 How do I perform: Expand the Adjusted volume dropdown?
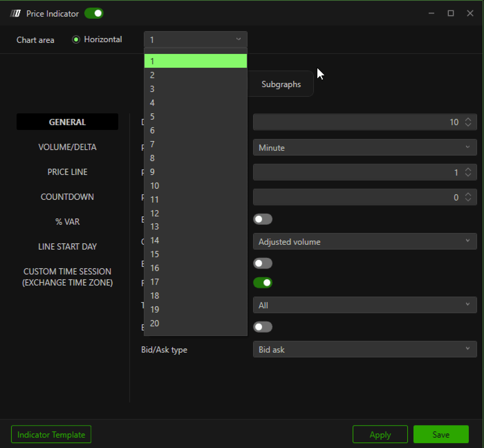[365, 241]
